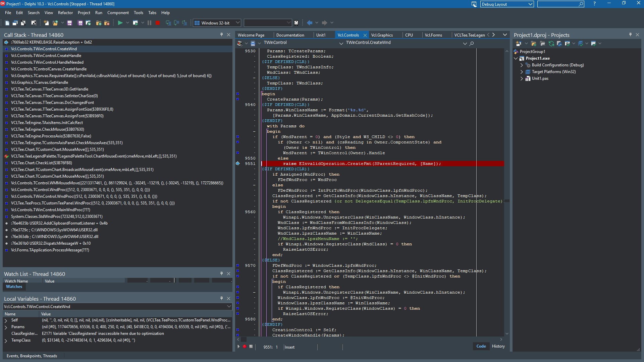Open the Refactor menu
Image resolution: width=644 pixels, height=362 pixels.
(65, 13)
